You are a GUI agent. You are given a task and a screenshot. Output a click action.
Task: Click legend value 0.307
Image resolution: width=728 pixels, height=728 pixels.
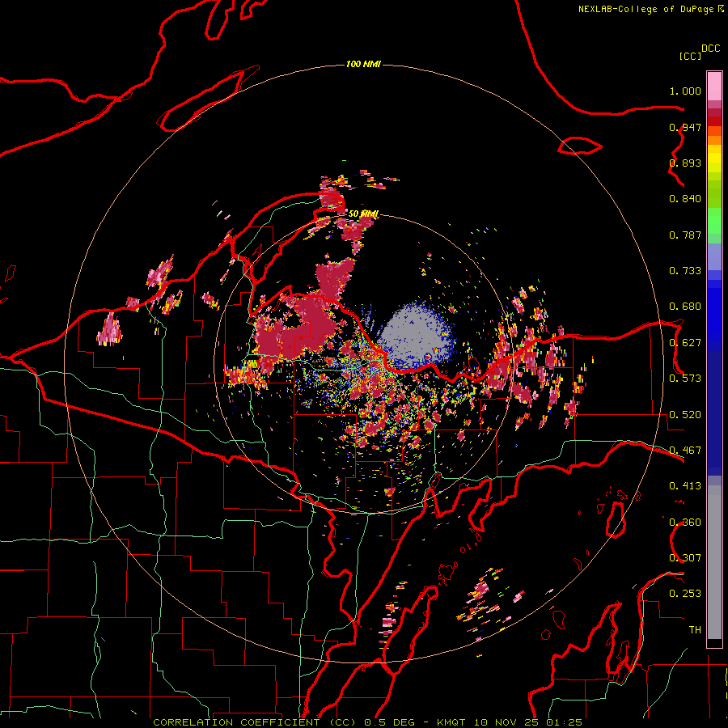(x=685, y=558)
